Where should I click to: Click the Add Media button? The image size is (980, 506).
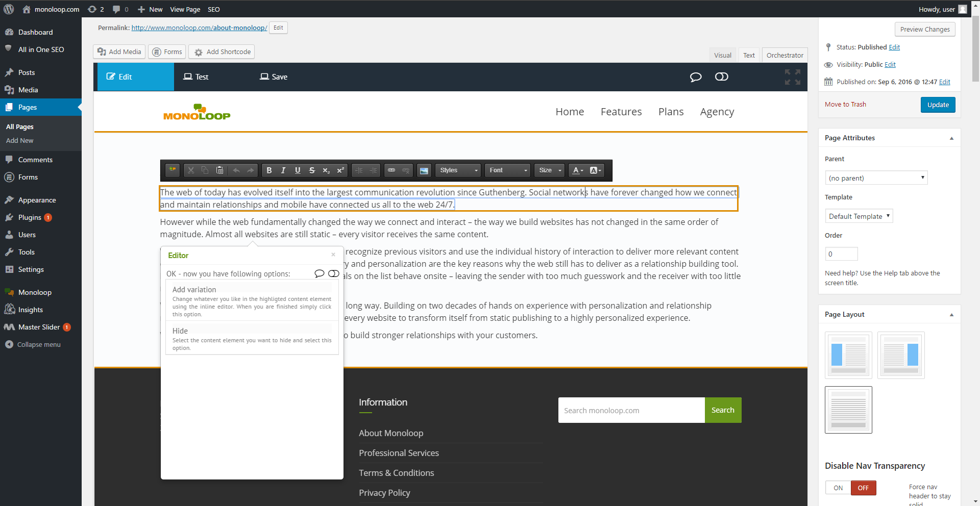[x=119, y=52]
